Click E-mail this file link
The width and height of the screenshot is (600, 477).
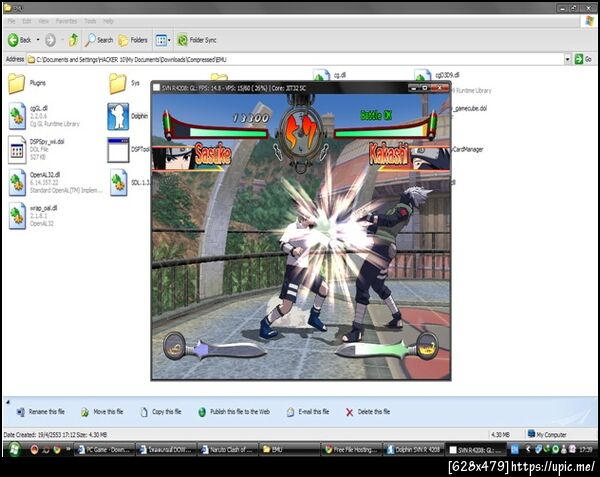point(308,412)
